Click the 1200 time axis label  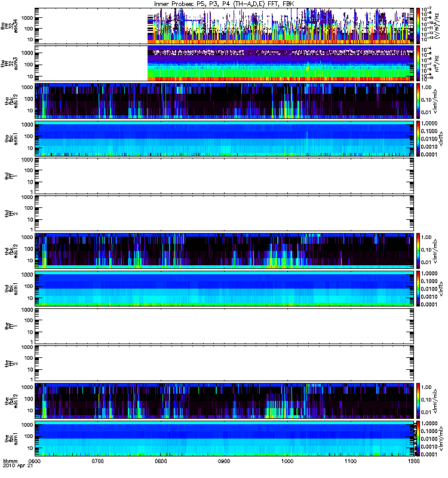(x=413, y=461)
